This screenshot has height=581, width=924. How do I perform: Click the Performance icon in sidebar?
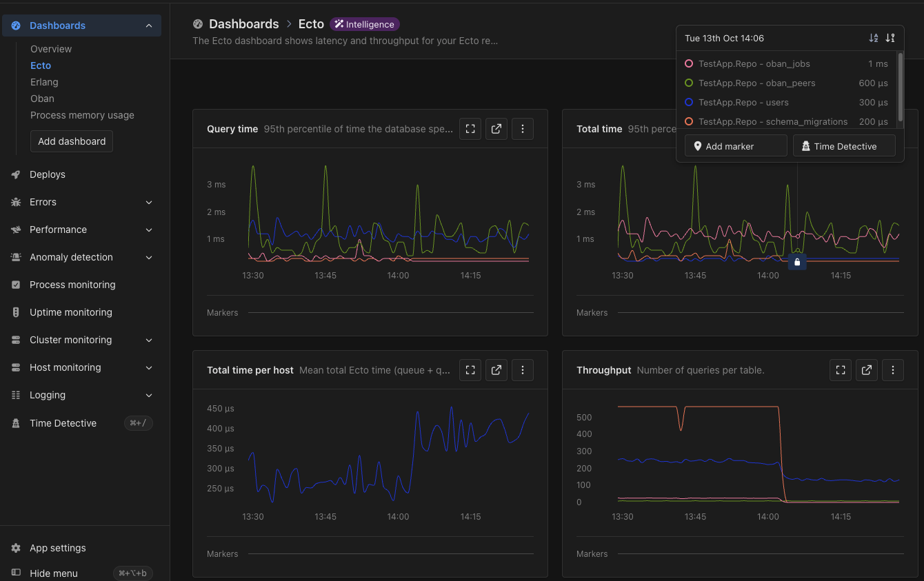coord(16,230)
